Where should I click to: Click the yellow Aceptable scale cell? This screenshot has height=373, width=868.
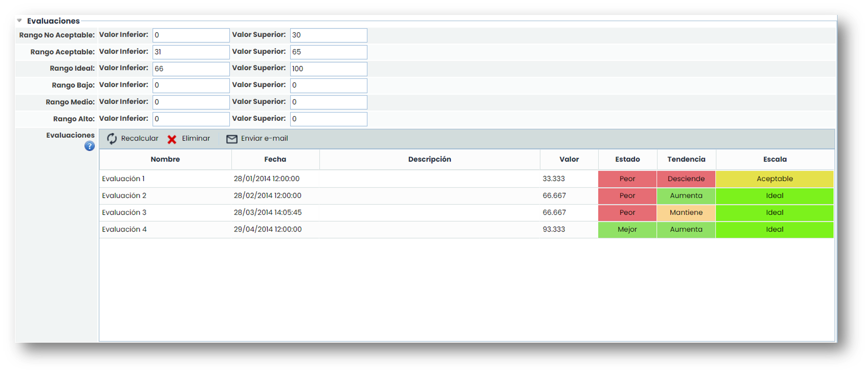click(x=775, y=179)
